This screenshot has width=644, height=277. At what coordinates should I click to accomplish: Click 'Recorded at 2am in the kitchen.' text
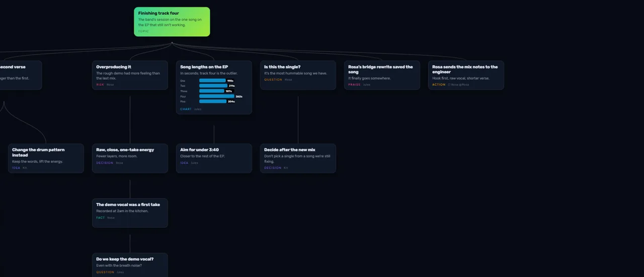tap(122, 211)
